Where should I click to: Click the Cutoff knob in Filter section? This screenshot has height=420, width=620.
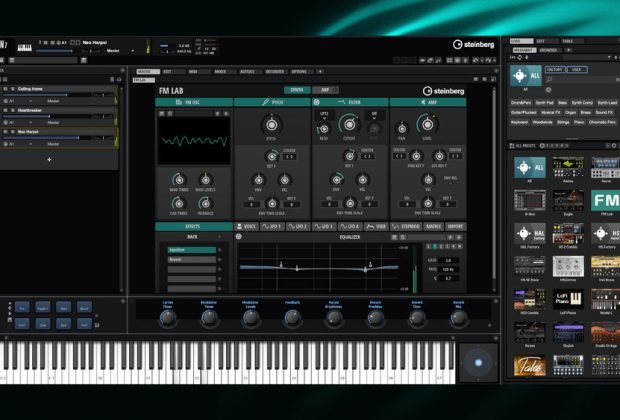pyautogui.click(x=350, y=125)
